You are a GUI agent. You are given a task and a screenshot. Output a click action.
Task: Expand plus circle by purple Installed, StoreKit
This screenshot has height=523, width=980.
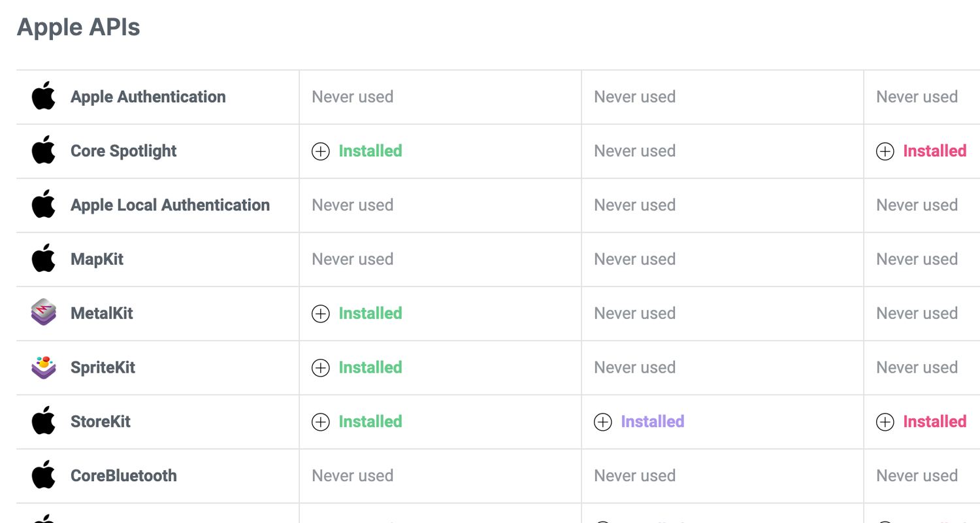tap(603, 422)
